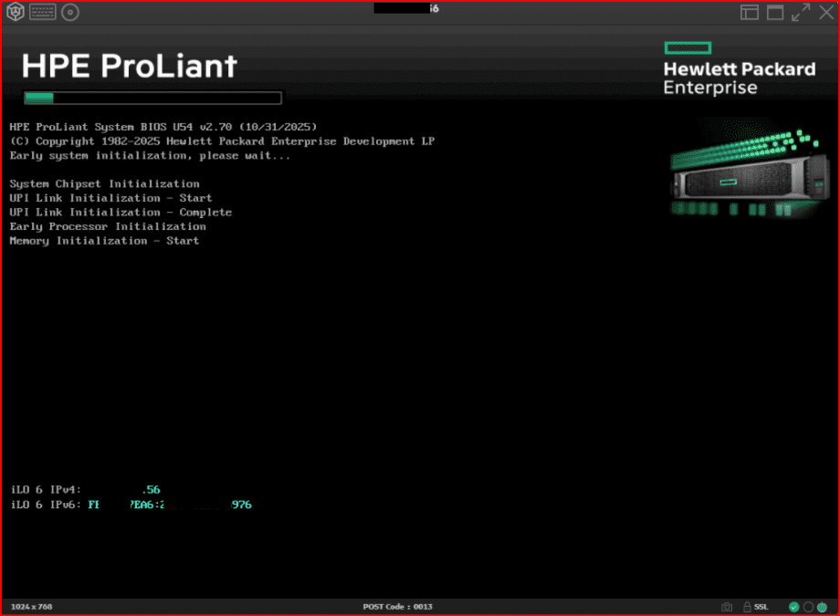Click the Memory Initialization - Start line
840x616 pixels.
[x=104, y=241]
